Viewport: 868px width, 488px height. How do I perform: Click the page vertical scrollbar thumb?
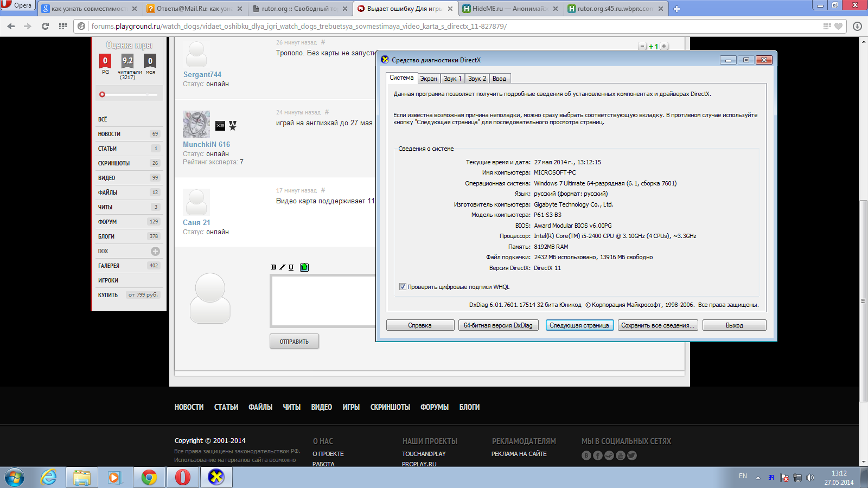pyautogui.click(x=863, y=301)
